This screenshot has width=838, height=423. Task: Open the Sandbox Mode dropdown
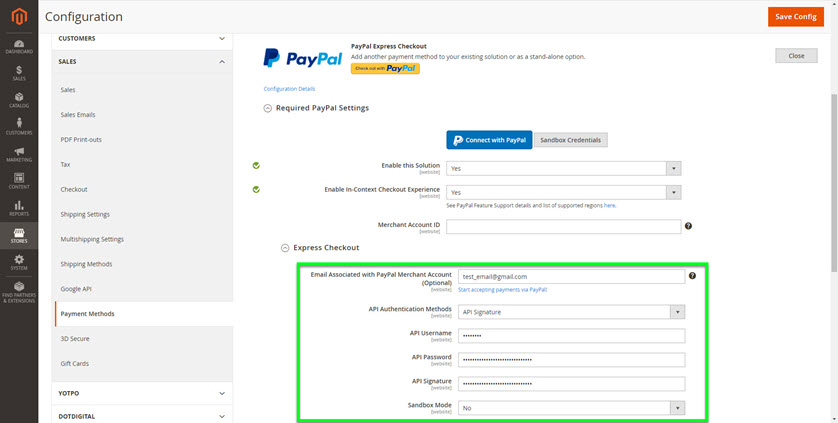point(571,408)
